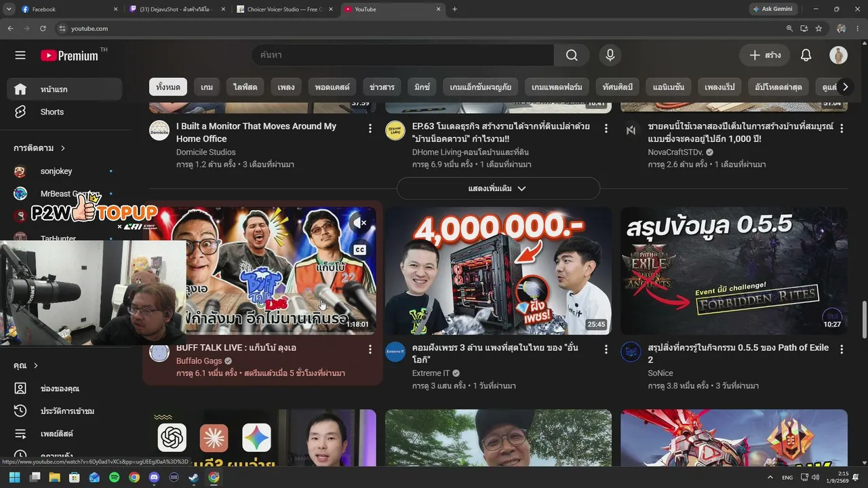Open options for Path of Exile video

842,349
